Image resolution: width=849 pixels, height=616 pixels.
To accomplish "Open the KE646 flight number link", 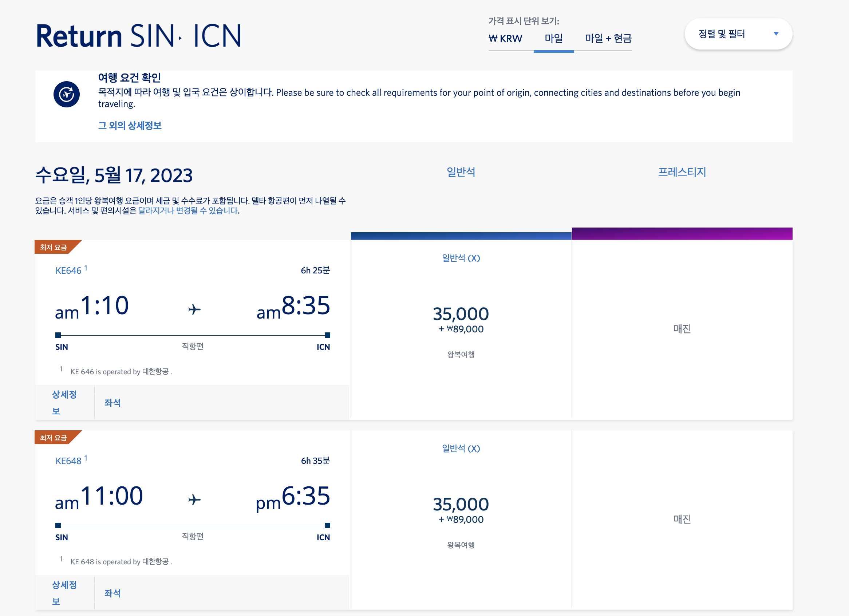I will point(68,271).
